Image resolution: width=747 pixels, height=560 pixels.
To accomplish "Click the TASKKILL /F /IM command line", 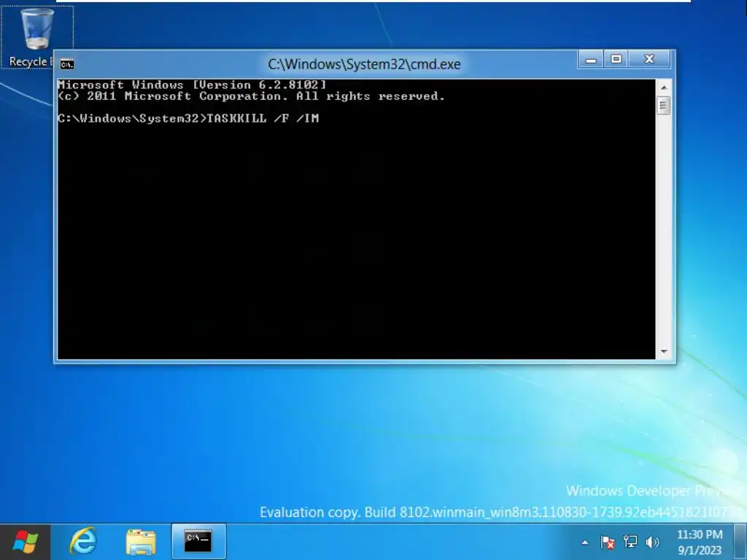I will pyautogui.click(x=188, y=119).
